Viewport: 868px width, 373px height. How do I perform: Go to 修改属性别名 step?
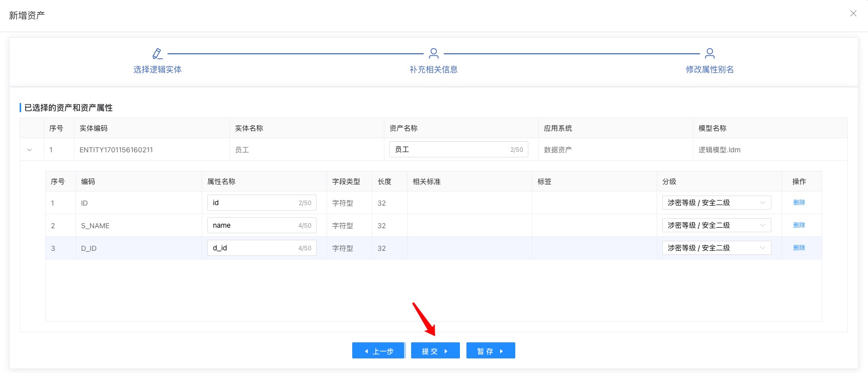tap(710, 69)
